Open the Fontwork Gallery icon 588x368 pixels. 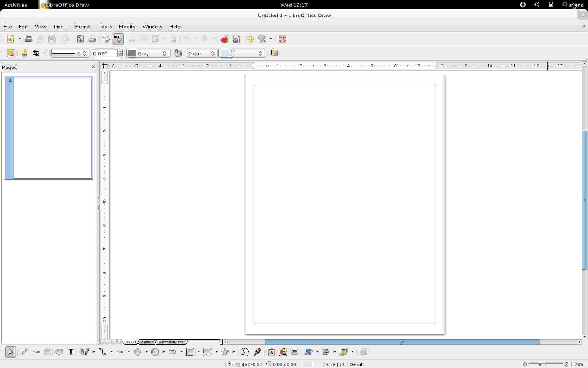pos(272,352)
